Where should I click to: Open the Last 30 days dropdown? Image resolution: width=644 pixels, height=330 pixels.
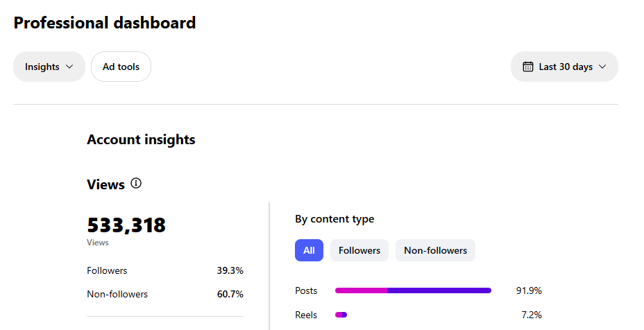click(564, 67)
